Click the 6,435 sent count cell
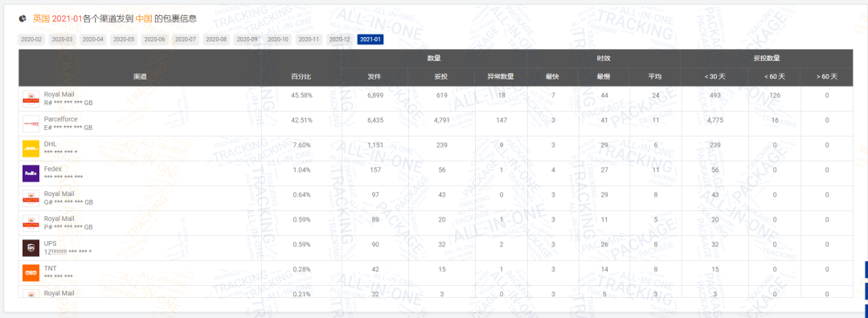Viewport: 868px width, 318px height. tap(375, 120)
